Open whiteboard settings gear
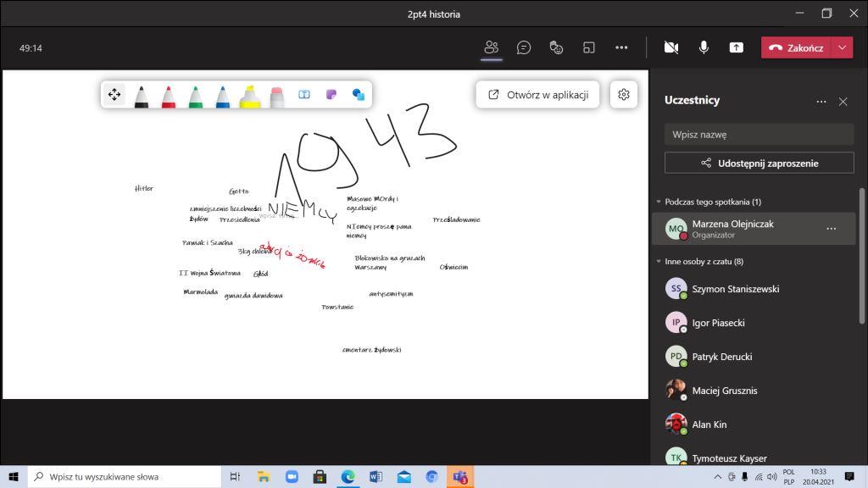This screenshot has height=488, width=868. click(x=624, y=95)
